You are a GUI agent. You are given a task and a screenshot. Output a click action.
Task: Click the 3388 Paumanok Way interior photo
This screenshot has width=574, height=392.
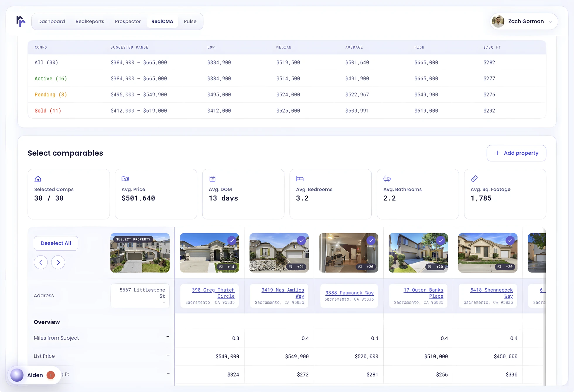pyautogui.click(x=348, y=253)
